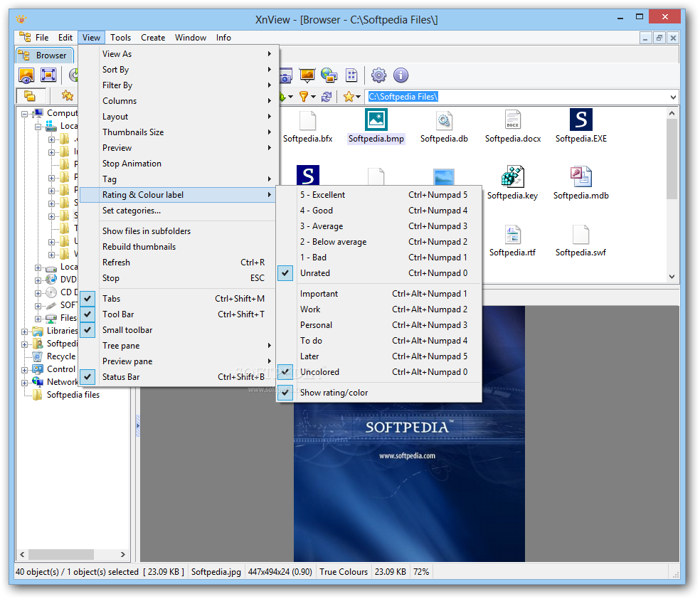Viewport: 700px width, 599px height.
Task: Click Set categories... menu entry
Action: click(x=178, y=211)
